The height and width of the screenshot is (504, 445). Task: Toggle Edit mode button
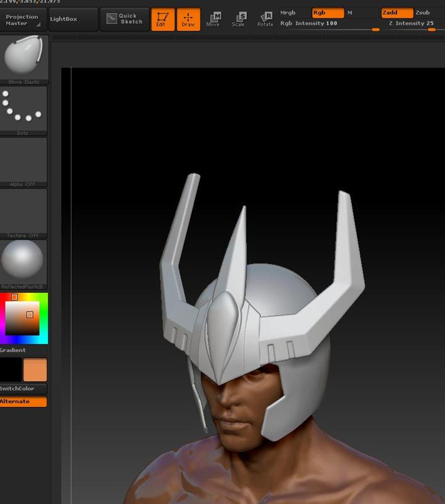pos(163,20)
